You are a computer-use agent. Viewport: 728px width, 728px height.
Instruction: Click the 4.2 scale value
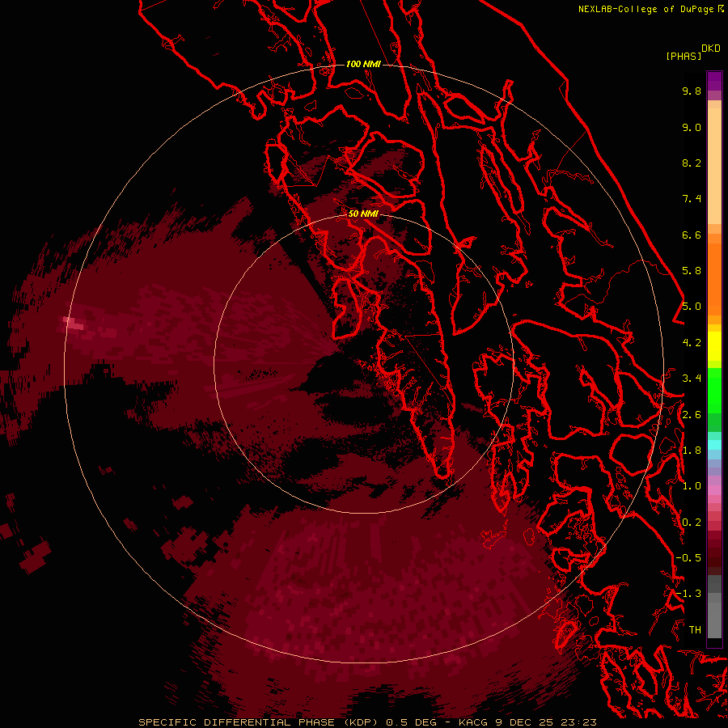(692, 343)
